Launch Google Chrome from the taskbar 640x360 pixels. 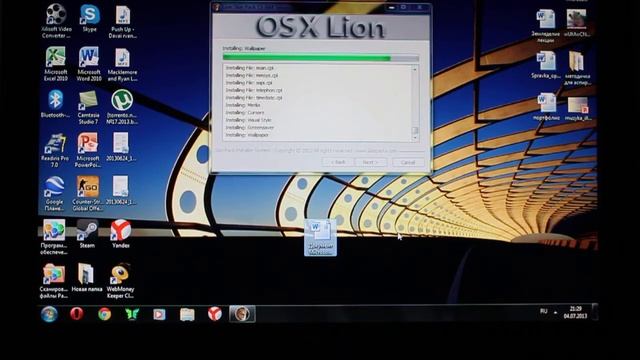coord(104,314)
